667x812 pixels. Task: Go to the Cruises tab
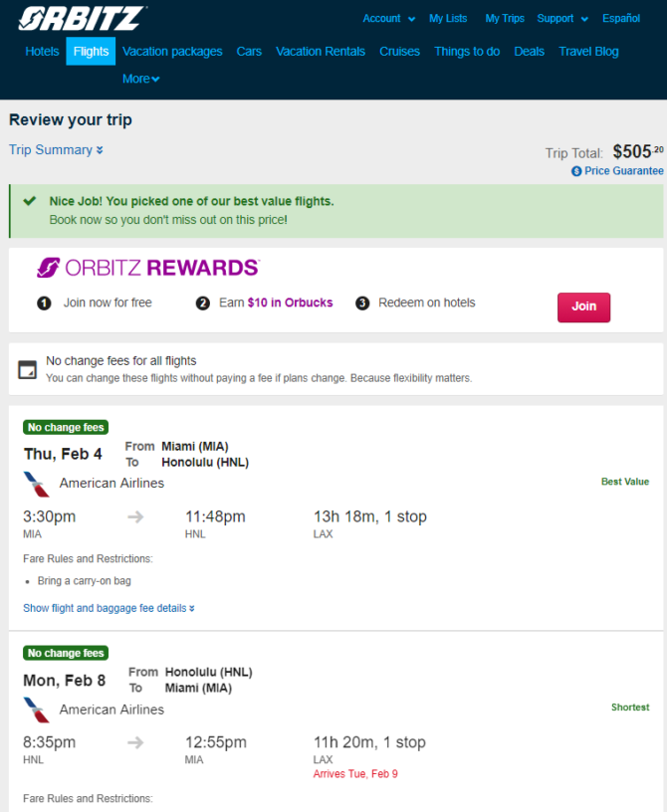pyautogui.click(x=399, y=52)
